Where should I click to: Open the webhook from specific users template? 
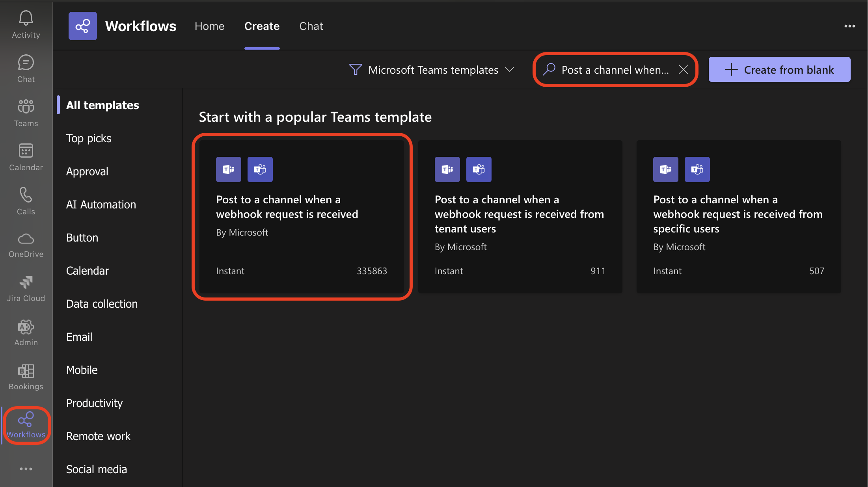pyautogui.click(x=739, y=217)
